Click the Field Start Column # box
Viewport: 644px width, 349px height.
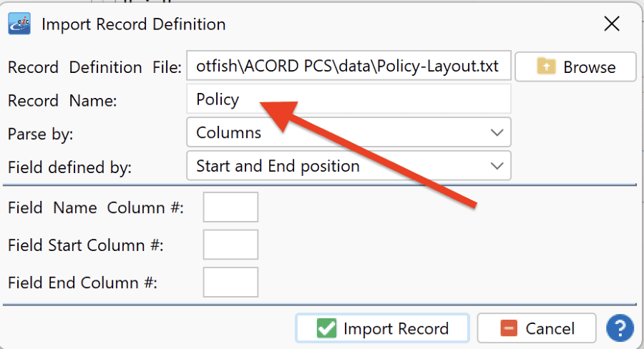pos(230,245)
